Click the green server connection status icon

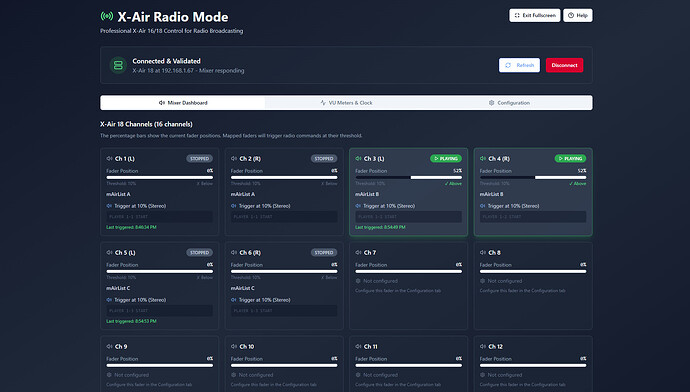(118, 65)
